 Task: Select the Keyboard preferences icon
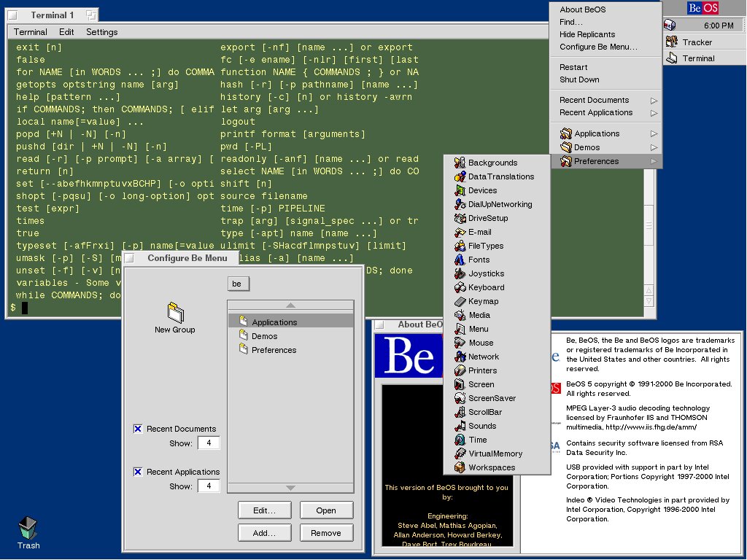coord(460,287)
